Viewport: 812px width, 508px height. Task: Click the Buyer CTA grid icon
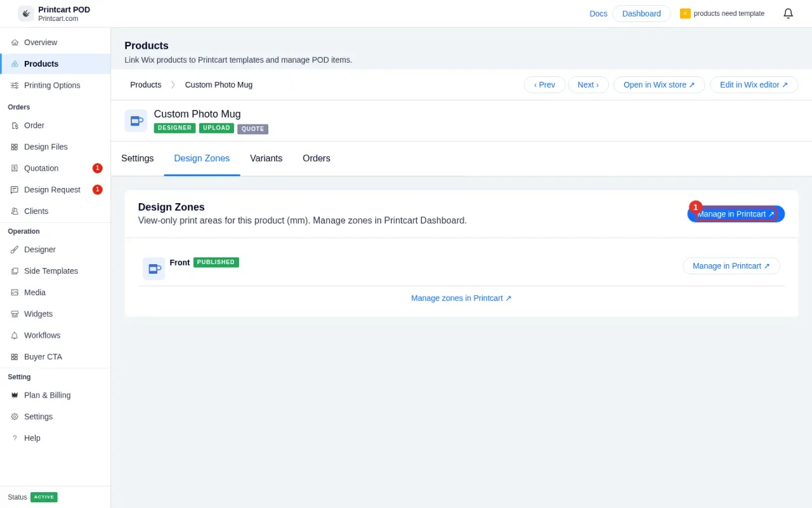15,357
